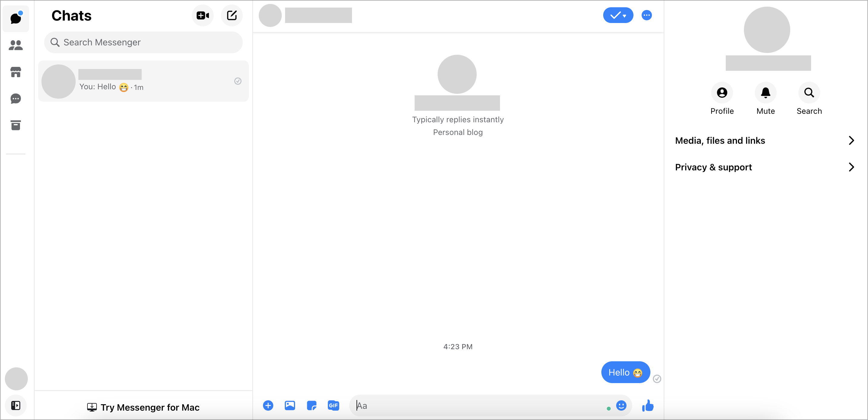Switch to the Chats tab

pyautogui.click(x=16, y=18)
